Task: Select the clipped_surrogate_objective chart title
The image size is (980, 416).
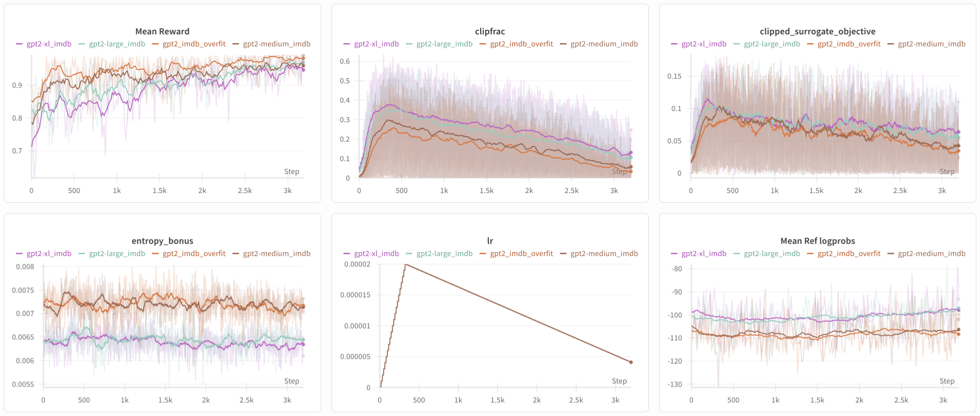Action: (817, 31)
